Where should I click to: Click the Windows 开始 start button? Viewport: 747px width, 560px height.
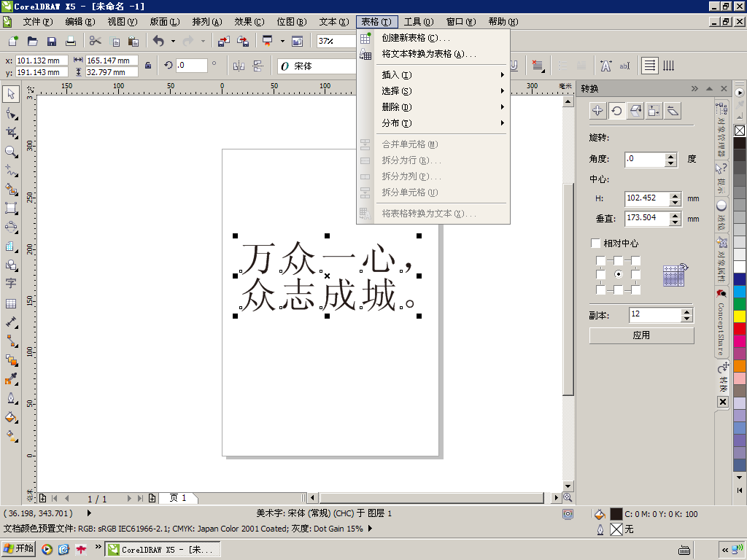coord(18,548)
